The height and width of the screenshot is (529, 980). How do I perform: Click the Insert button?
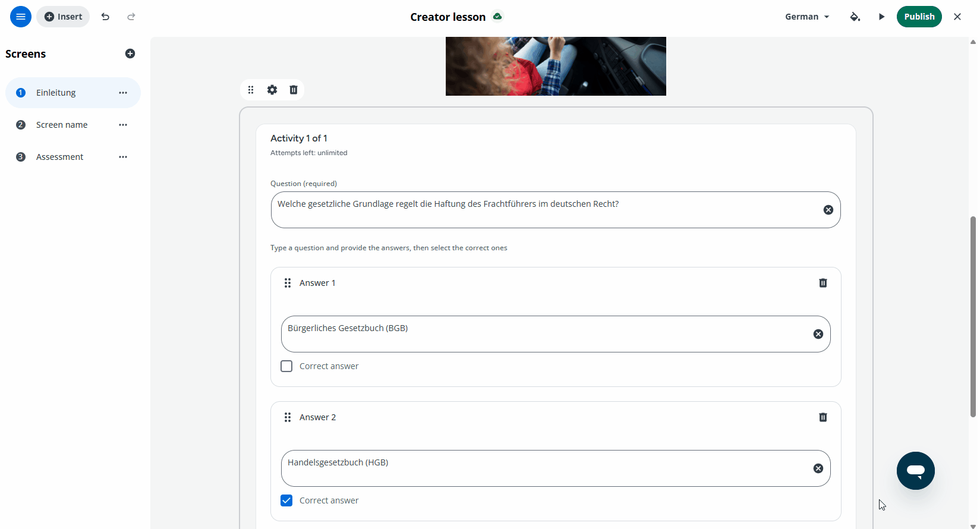63,17
